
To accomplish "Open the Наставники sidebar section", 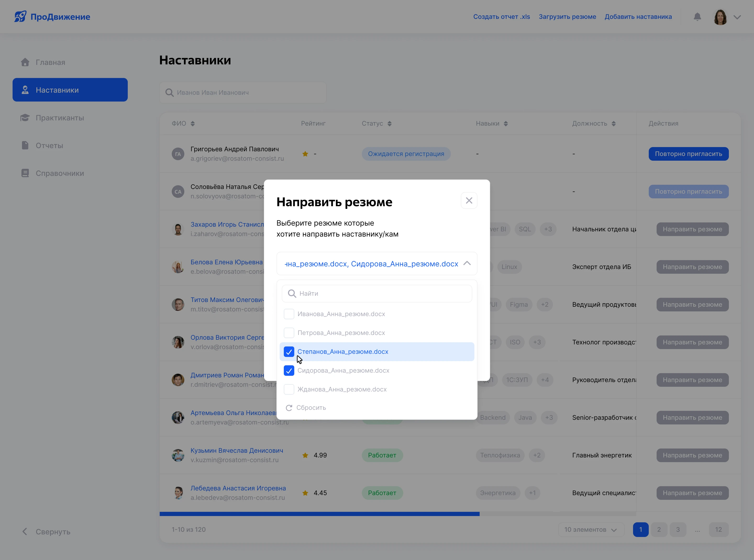I will coord(70,90).
